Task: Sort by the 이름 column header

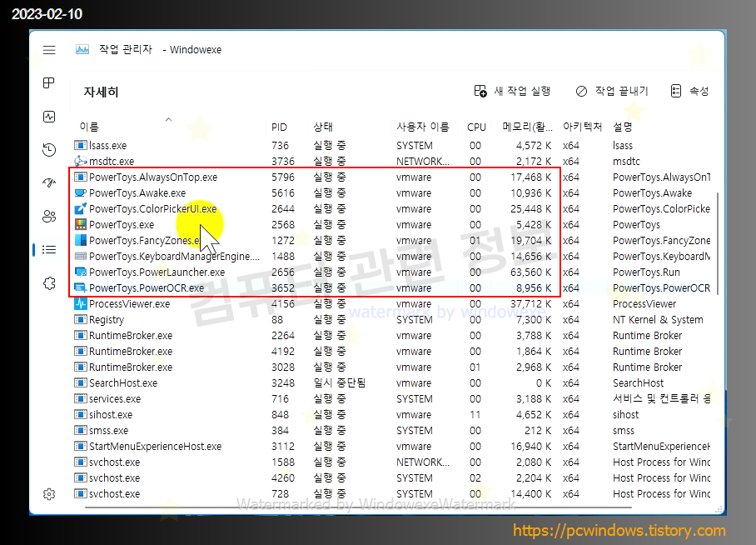Action: [x=89, y=127]
